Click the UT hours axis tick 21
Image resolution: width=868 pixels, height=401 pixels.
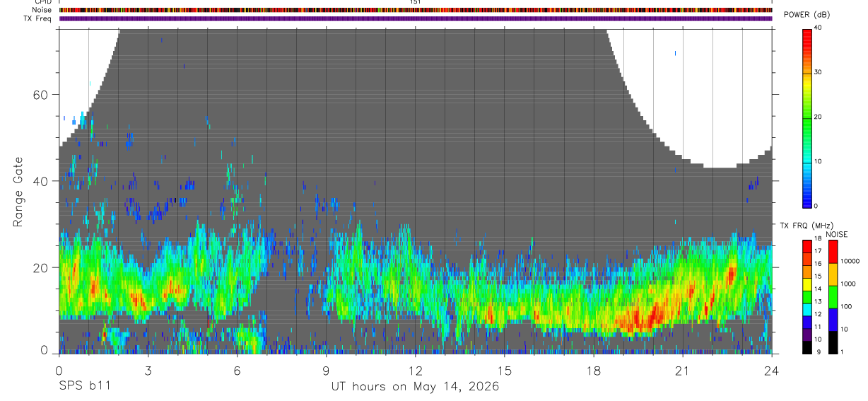[683, 370]
